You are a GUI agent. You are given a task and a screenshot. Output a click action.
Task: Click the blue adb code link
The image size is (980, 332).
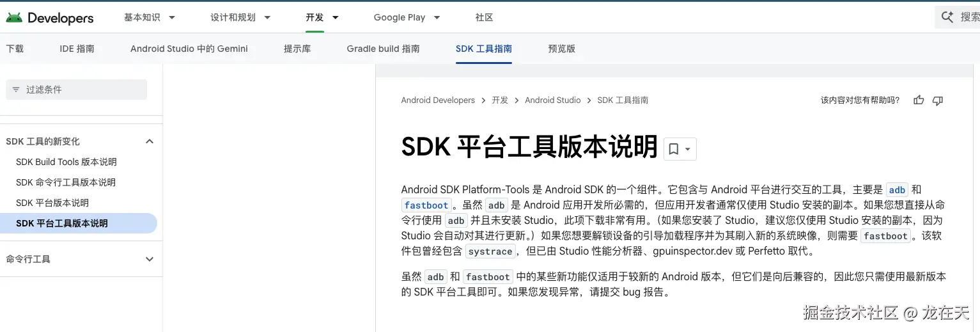tap(897, 190)
